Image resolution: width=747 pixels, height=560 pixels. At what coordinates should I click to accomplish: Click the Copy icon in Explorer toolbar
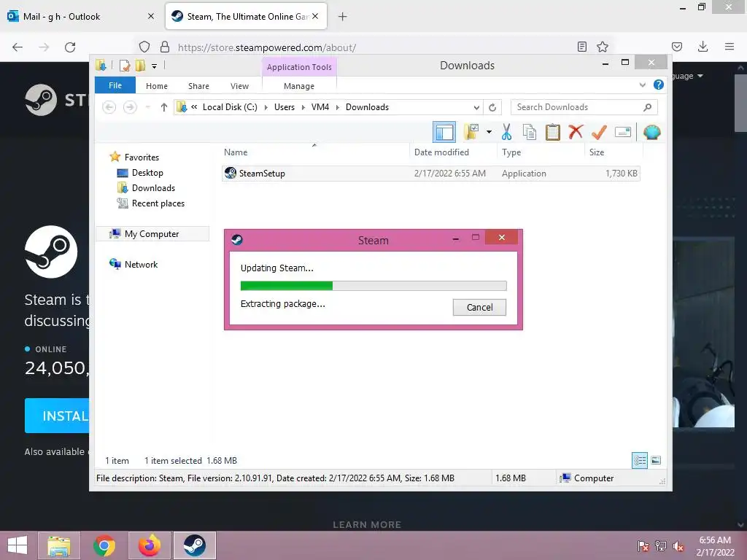[x=530, y=132]
